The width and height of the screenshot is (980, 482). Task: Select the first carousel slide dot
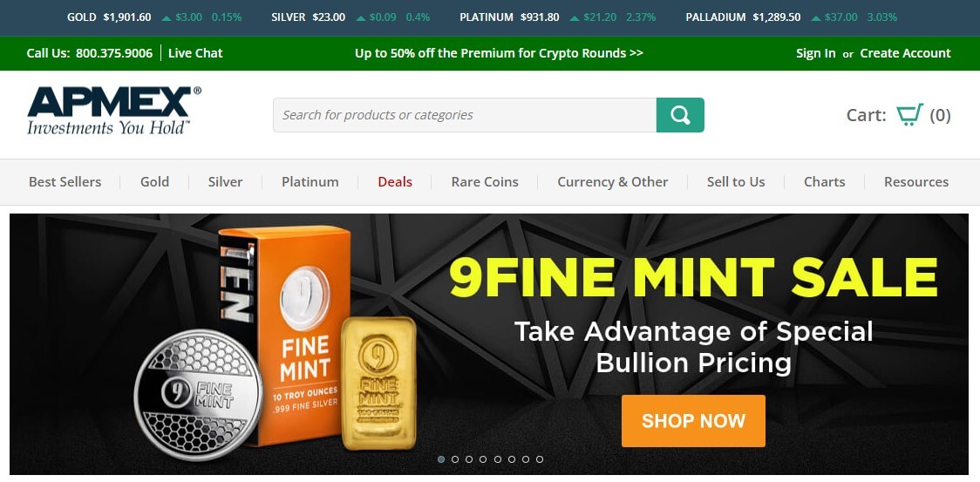[440, 458]
